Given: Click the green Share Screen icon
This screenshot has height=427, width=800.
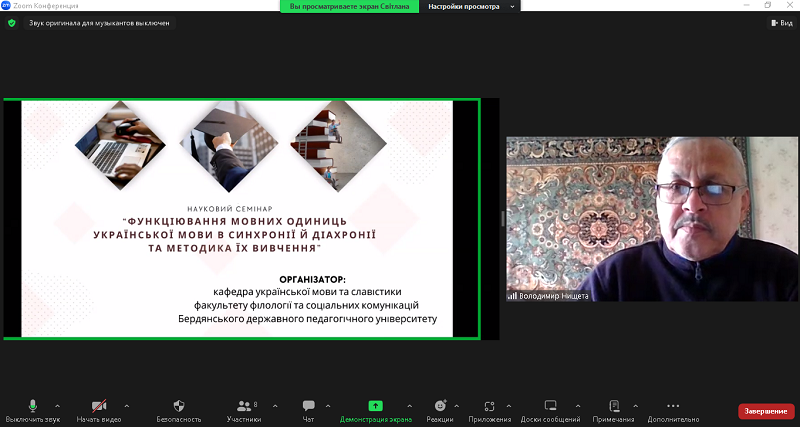Looking at the screenshot, I should click(x=375, y=406).
